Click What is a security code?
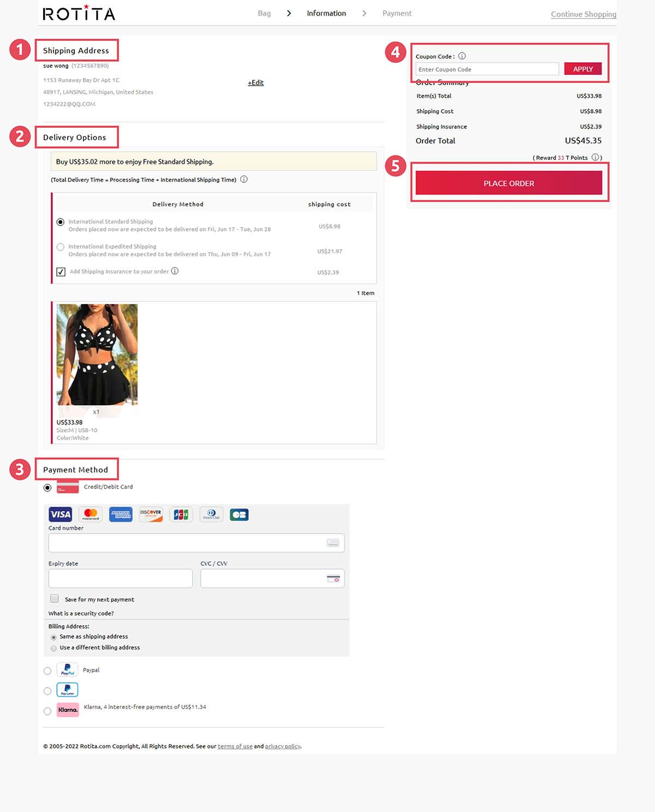The height and width of the screenshot is (812, 655). click(81, 613)
